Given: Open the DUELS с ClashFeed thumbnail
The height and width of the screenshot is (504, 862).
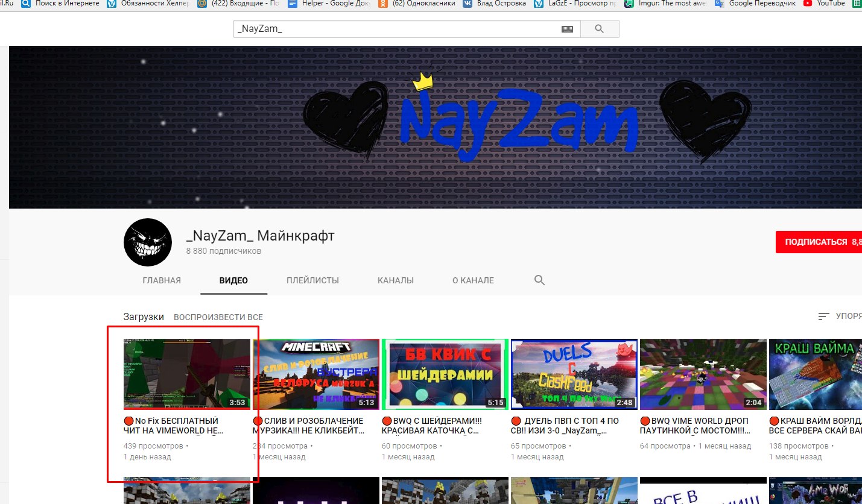Looking at the screenshot, I should click(574, 374).
